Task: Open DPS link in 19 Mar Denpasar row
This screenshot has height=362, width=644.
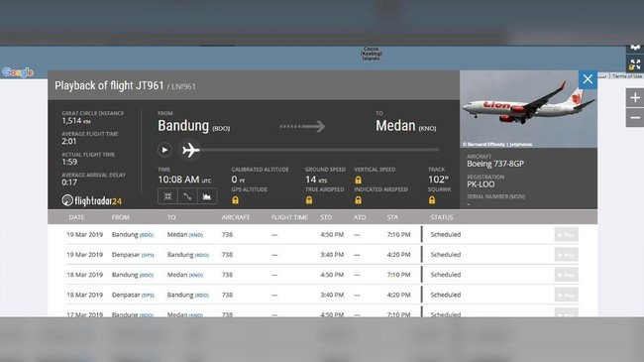Action: [148, 256]
